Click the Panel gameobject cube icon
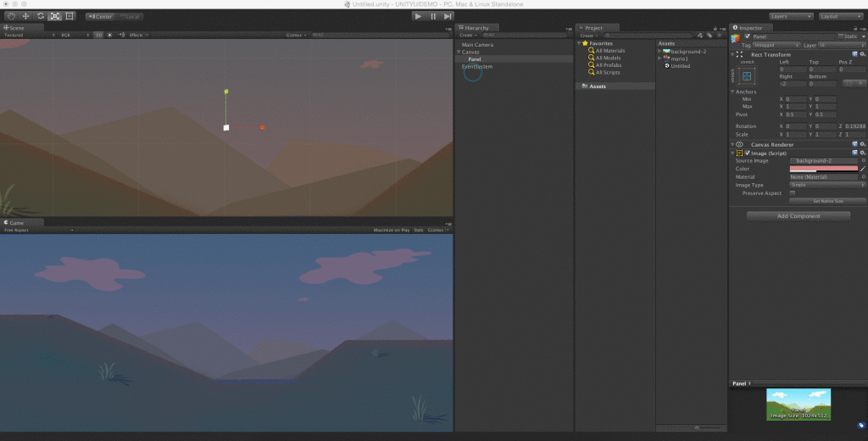 (x=736, y=37)
